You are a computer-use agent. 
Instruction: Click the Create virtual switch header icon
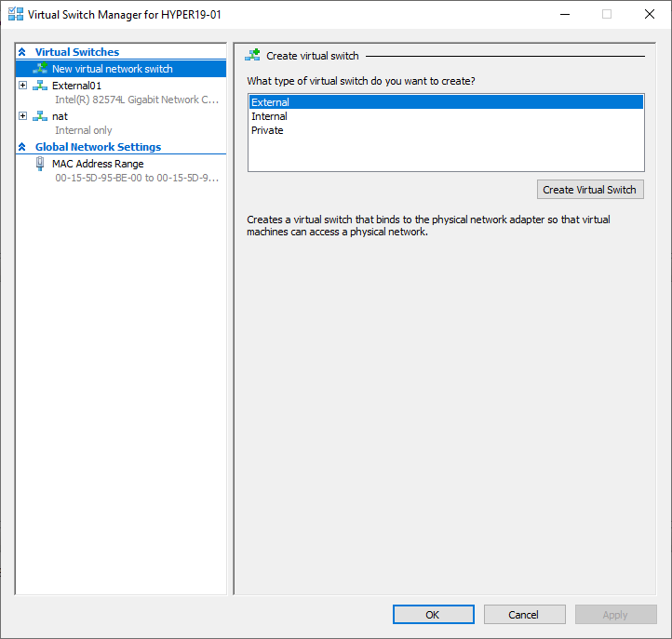pos(253,55)
